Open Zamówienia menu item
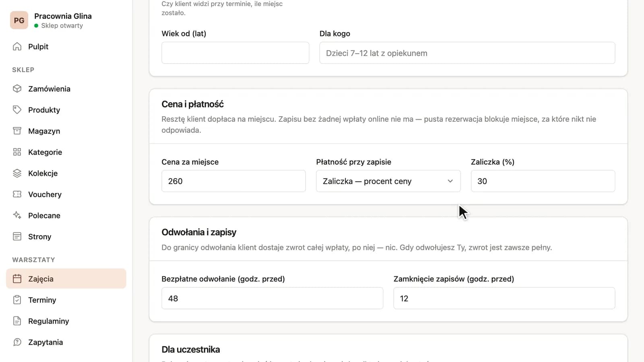The image size is (644, 362). (x=66, y=89)
